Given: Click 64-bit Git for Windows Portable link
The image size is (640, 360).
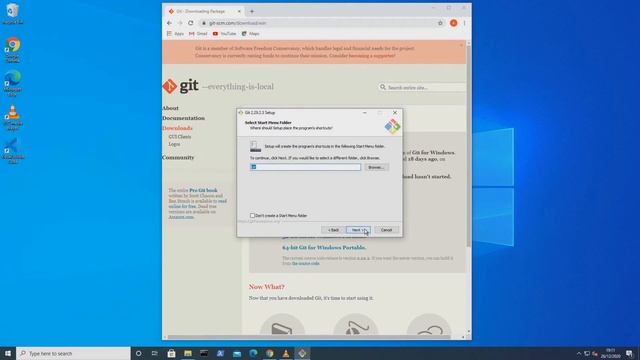Looking at the screenshot, I should [324, 247].
